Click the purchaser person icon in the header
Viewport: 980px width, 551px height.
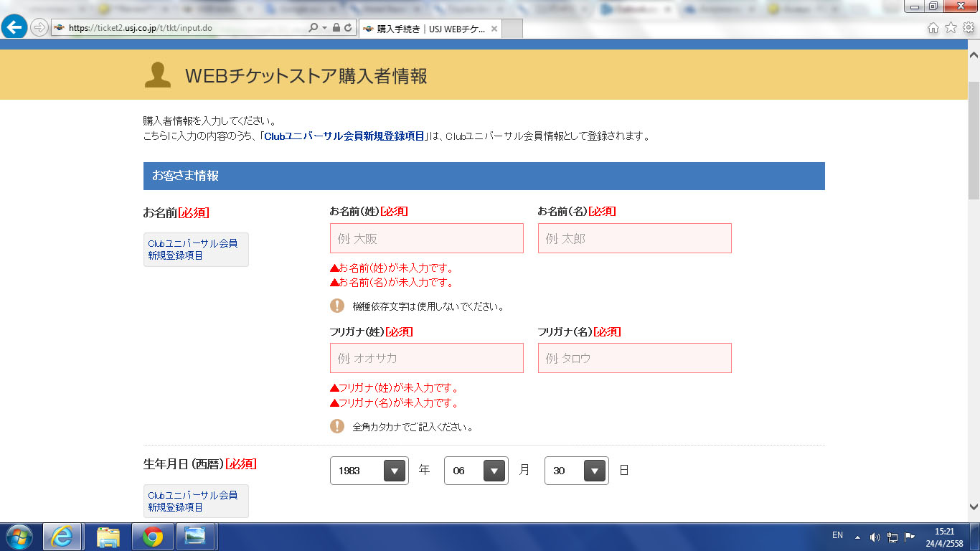pos(158,75)
